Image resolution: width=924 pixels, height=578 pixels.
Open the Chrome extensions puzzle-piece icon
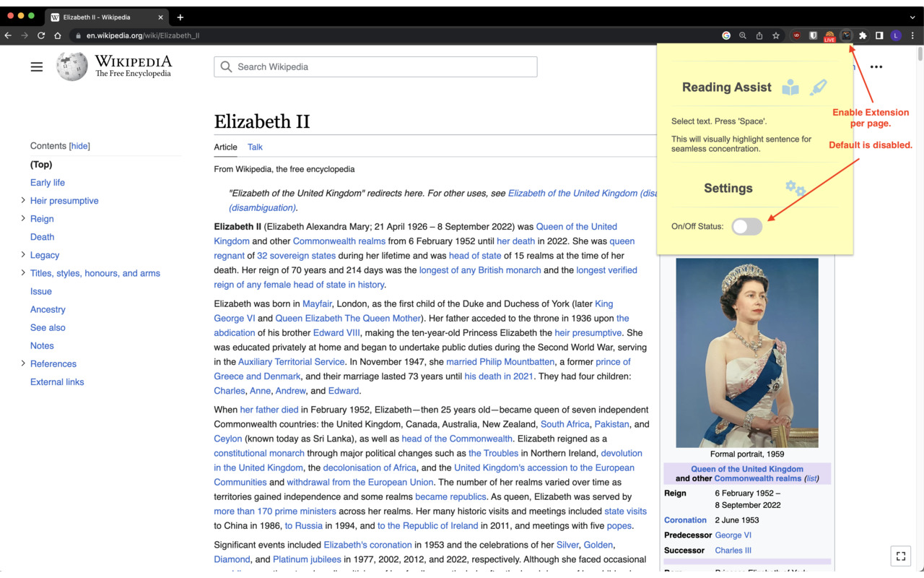pyautogui.click(x=862, y=35)
